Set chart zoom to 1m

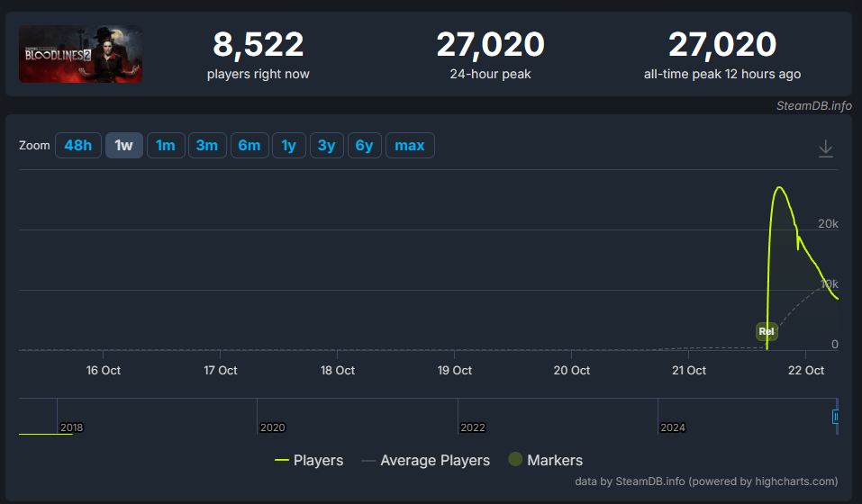(166, 146)
